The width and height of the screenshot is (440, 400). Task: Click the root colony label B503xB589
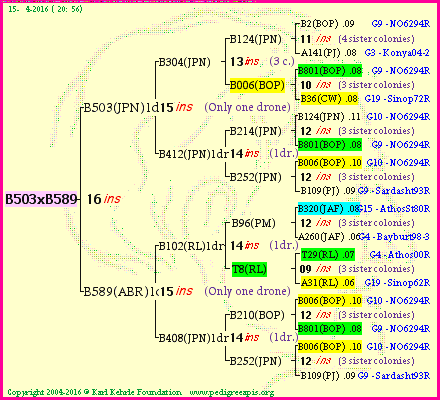pos(41,199)
